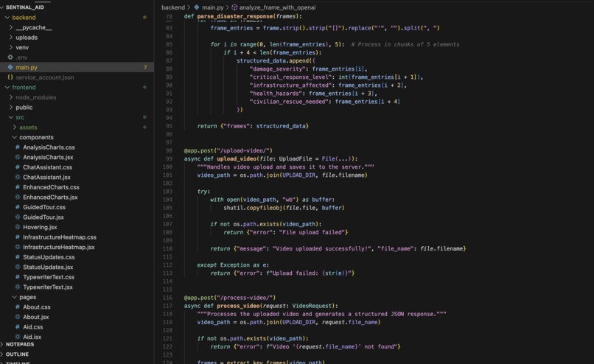Click the CSS hash icon for InfrastructureHeatmap.css
This screenshot has width=594, height=364.
pyautogui.click(x=18, y=237)
